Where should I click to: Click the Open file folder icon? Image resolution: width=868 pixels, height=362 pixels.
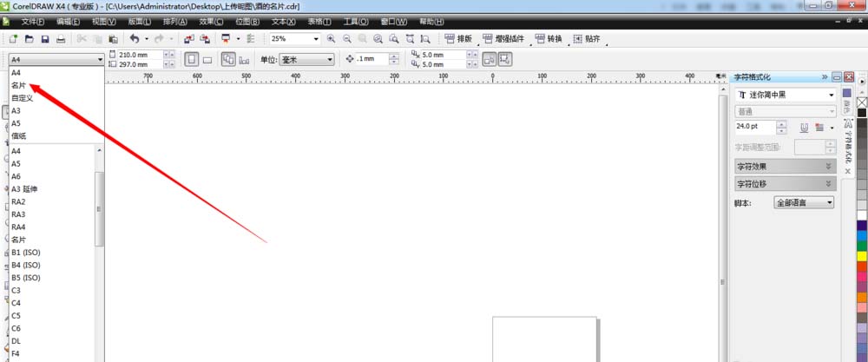pos(29,39)
